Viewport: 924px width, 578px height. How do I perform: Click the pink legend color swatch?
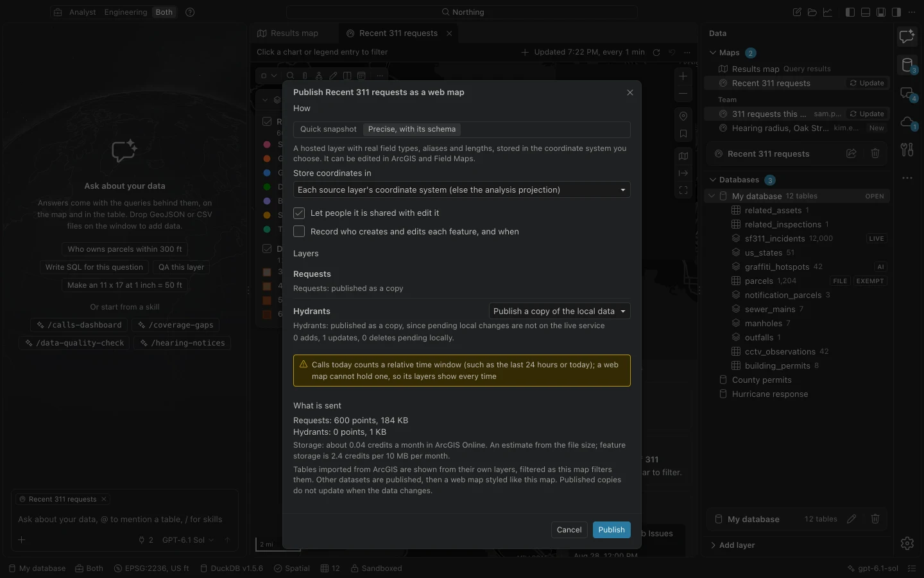(267, 144)
